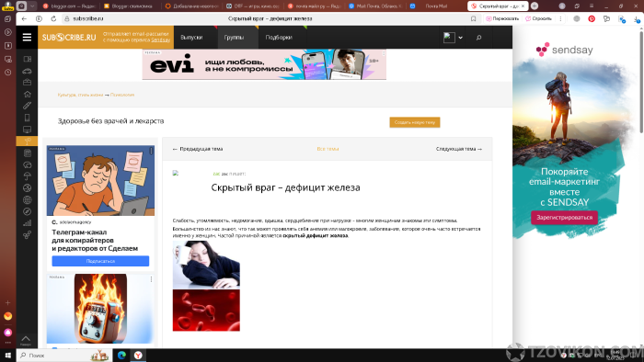Viewport: 644px width, 362px height.
Task: Expand the user profile dropdown arrow
Action: click(460, 38)
